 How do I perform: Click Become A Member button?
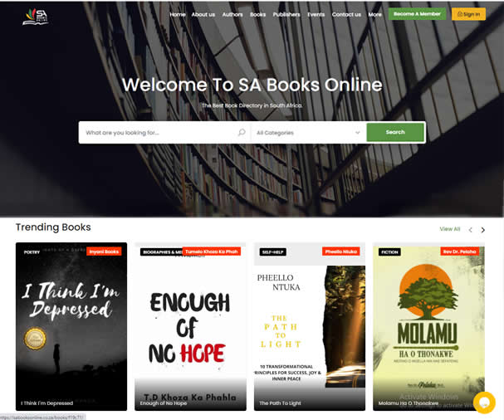[417, 14]
